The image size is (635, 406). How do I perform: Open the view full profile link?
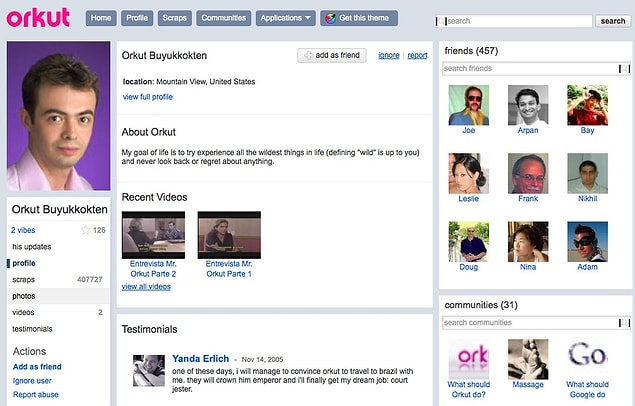click(148, 97)
